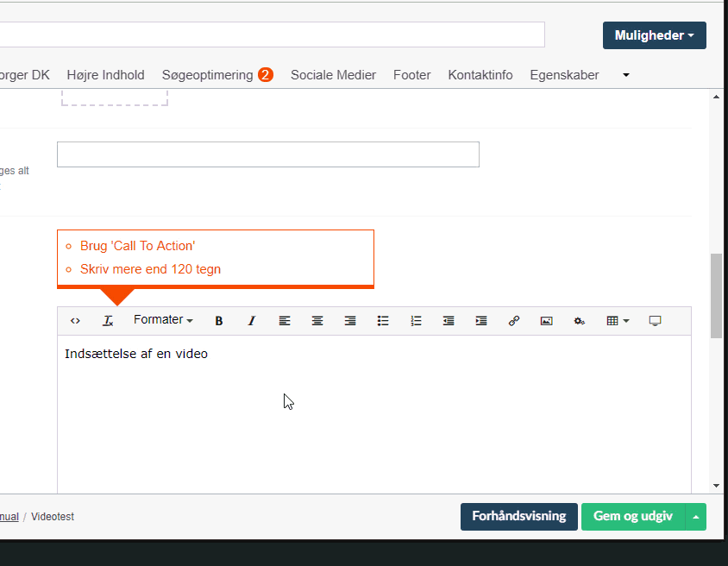Open the source code view icon

[75, 321]
